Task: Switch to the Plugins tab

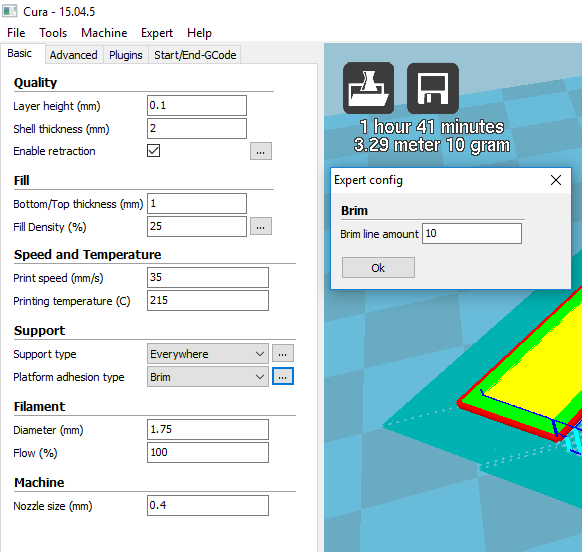Action: point(125,55)
